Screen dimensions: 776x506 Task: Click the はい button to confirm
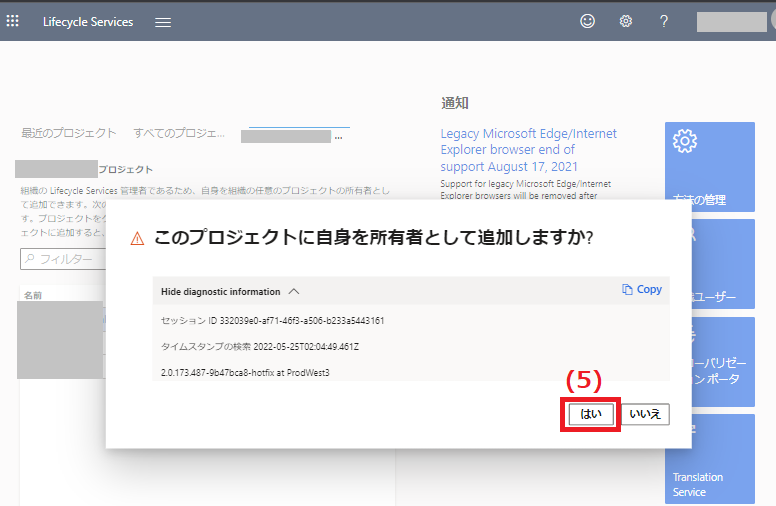coord(590,414)
